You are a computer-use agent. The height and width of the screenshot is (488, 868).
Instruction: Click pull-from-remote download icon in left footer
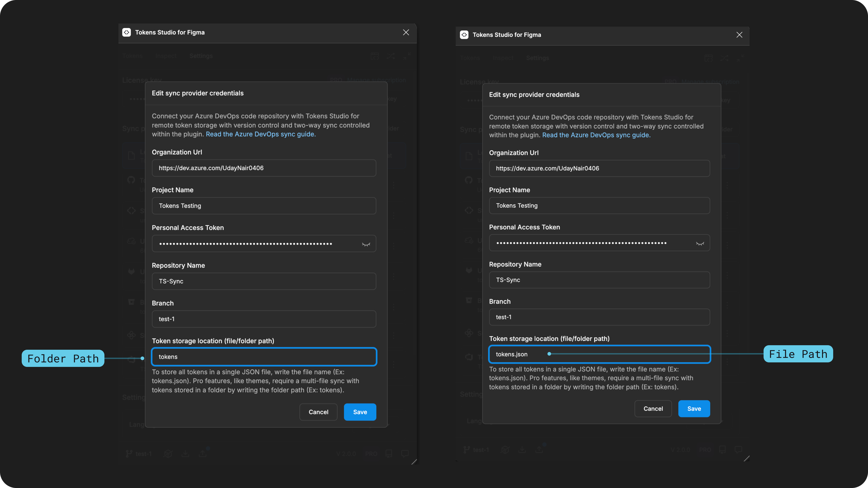(185, 454)
